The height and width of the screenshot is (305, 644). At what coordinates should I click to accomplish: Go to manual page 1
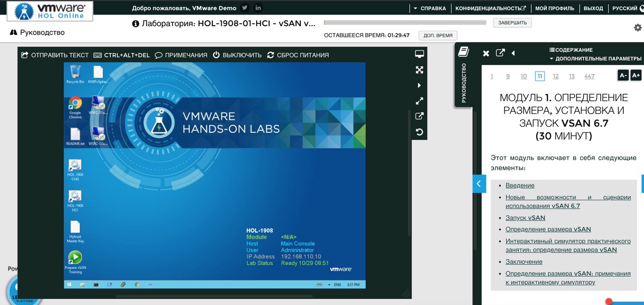click(x=492, y=77)
